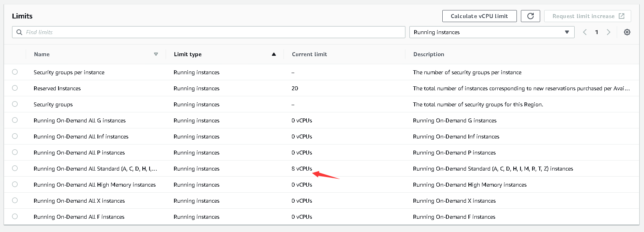Open the Running instances filter dropdown
This screenshot has height=232, width=644.
(492, 32)
